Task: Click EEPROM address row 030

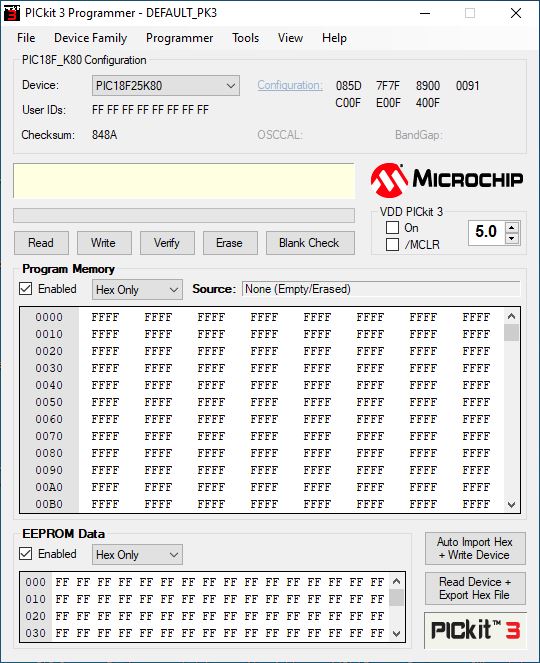Action: (x=36, y=633)
